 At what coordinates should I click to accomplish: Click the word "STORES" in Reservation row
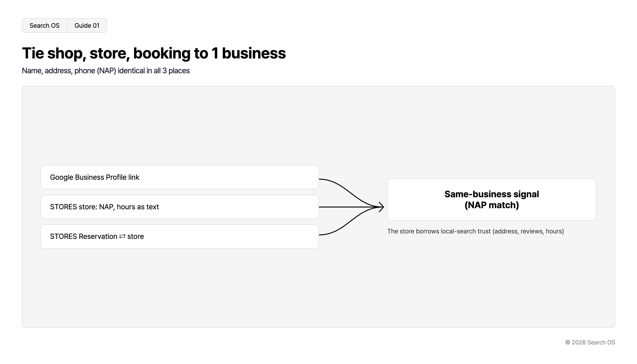(63, 237)
